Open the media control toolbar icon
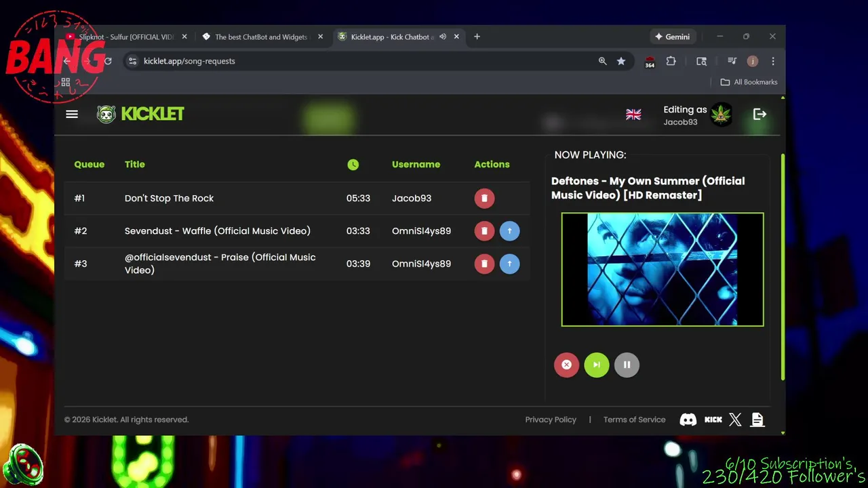Image resolution: width=868 pixels, height=488 pixels. tap(732, 61)
